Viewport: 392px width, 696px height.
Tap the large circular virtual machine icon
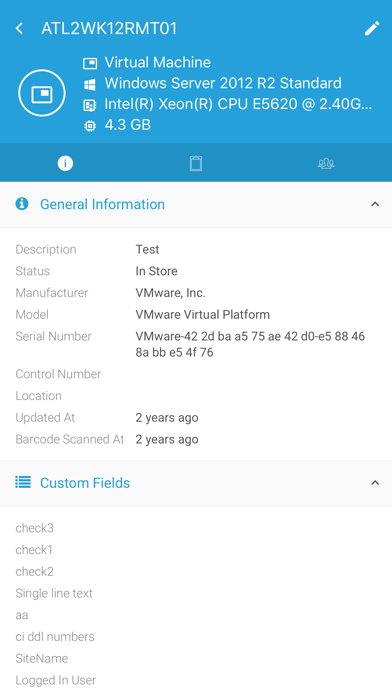[42, 93]
